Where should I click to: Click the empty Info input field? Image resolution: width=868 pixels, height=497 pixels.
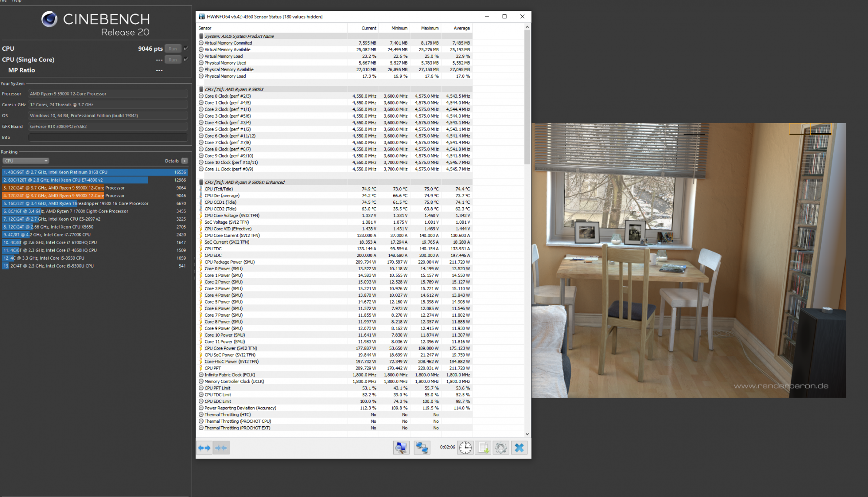[x=108, y=137]
